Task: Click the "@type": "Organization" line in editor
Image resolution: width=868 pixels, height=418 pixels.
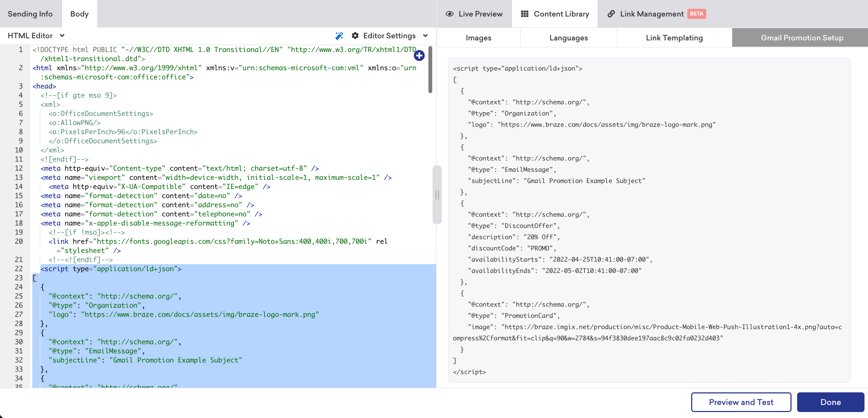Action: [97, 305]
